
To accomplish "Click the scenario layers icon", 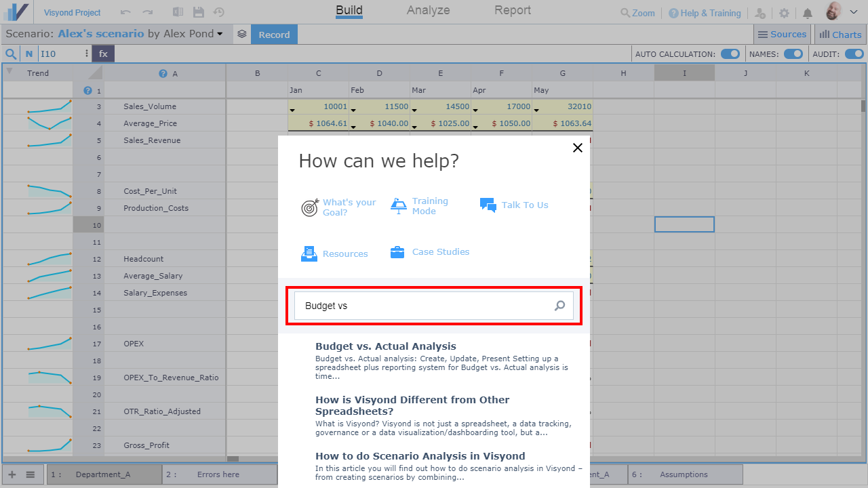I will 242,34.
